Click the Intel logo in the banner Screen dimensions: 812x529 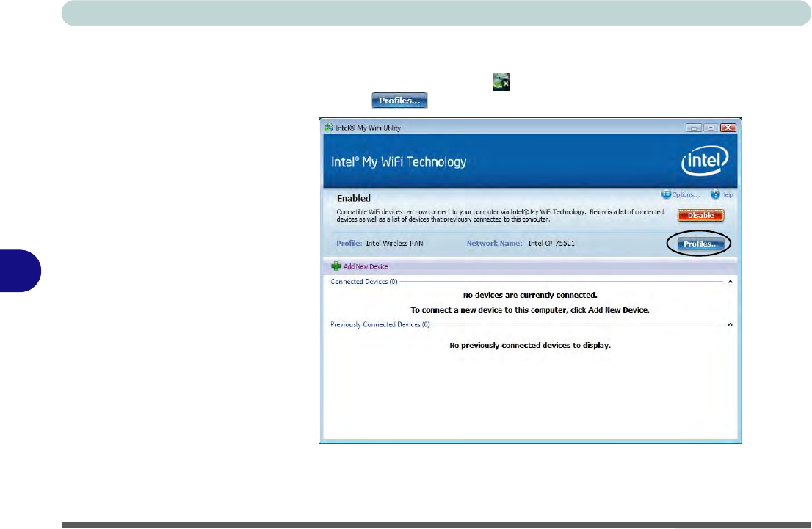click(x=705, y=161)
